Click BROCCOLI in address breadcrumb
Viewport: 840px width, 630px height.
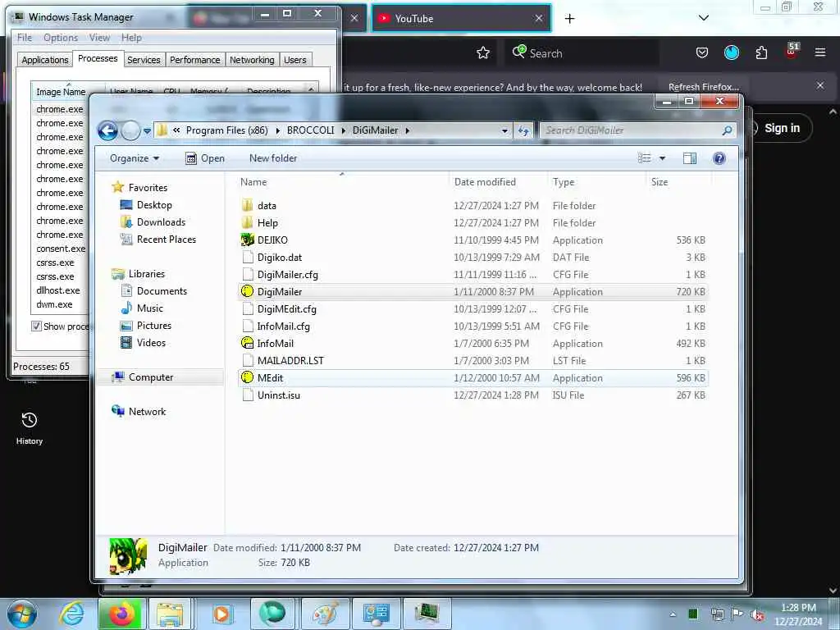[x=310, y=130]
